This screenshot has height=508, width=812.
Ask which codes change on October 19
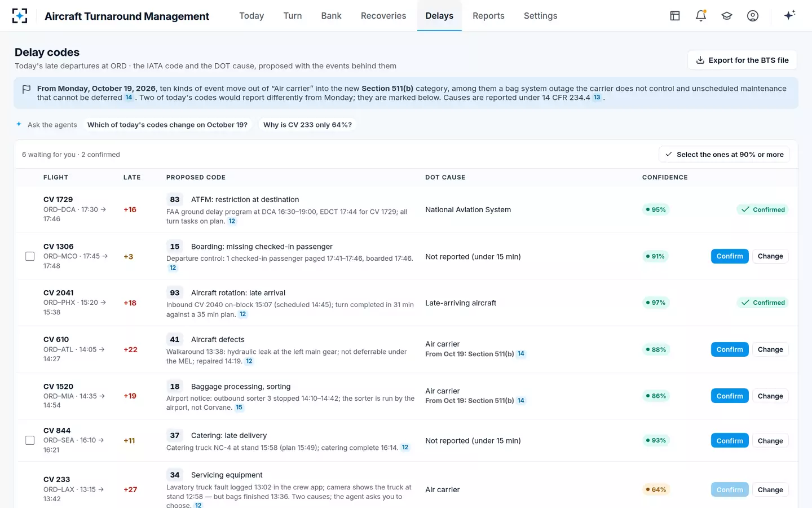coord(167,125)
